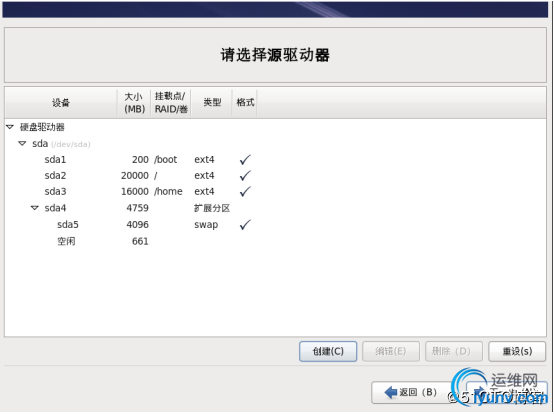Click the ext4 type for sda1
Image resolution: width=554 pixels, height=414 pixels.
click(x=204, y=160)
